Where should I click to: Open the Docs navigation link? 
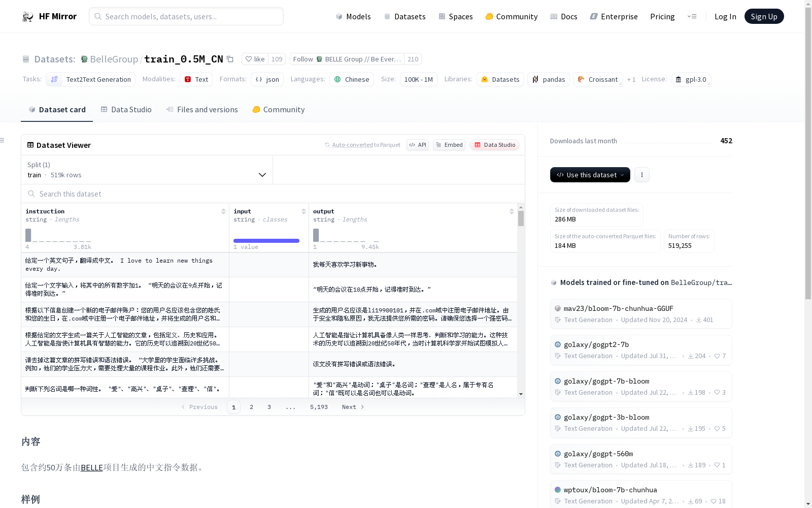click(563, 16)
